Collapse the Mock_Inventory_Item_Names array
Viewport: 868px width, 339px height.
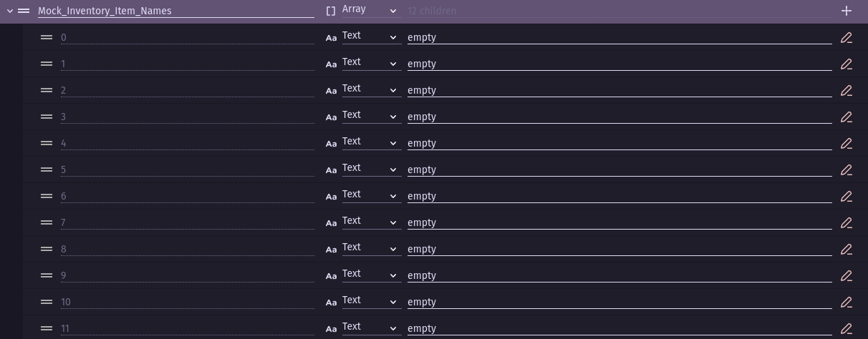click(10, 11)
